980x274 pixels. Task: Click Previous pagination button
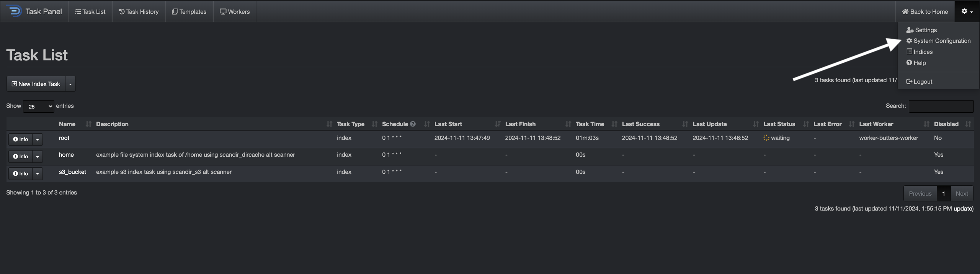pyautogui.click(x=920, y=194)
